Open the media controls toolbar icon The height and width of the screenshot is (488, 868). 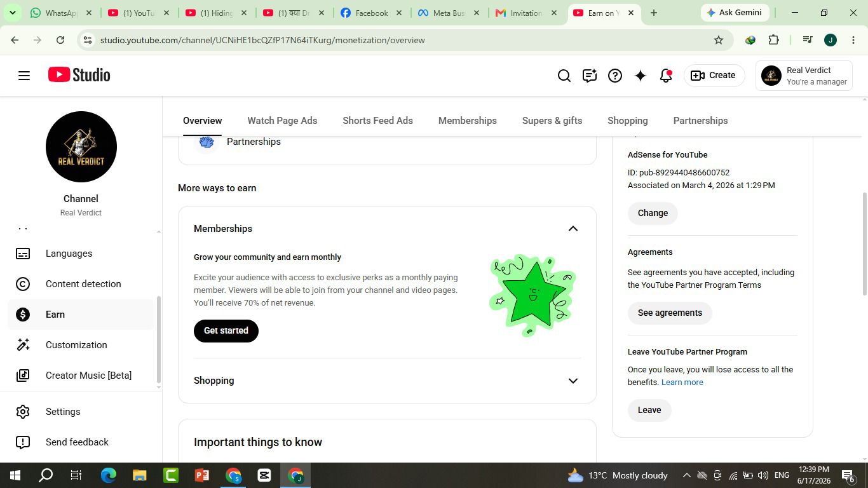(808, 40)
